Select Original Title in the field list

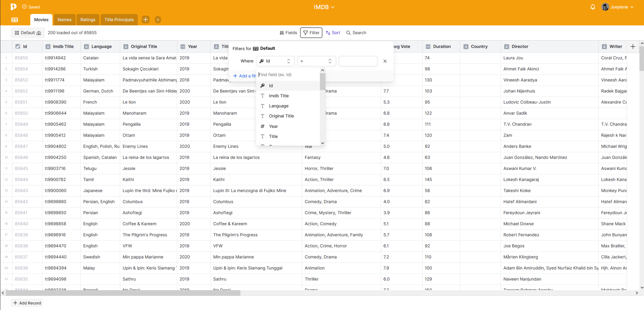[x=288, y=116]
